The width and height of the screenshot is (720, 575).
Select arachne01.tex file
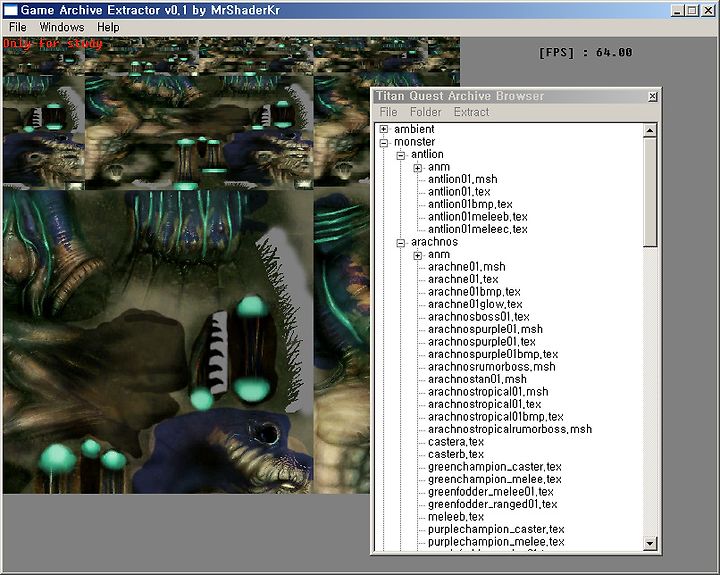[463, 279]
